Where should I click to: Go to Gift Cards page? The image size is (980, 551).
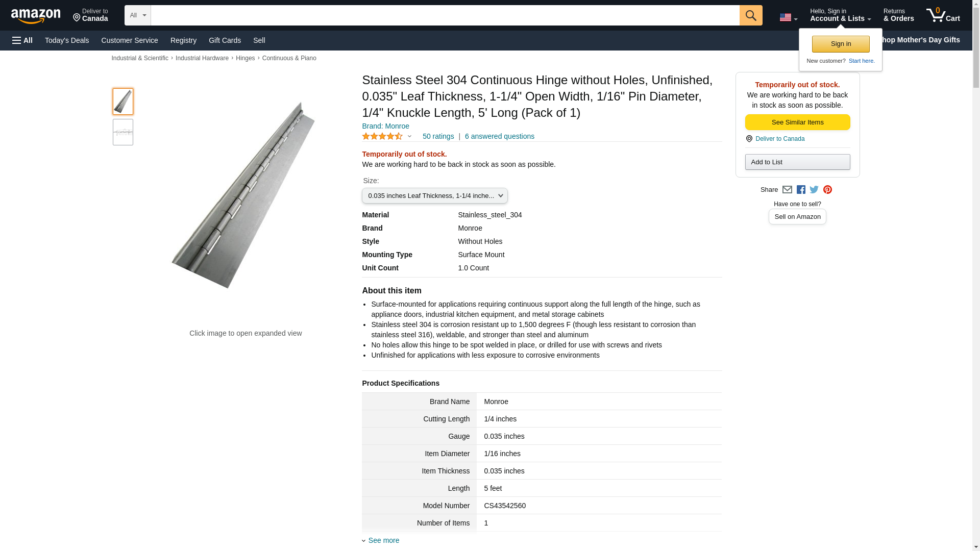225,40
